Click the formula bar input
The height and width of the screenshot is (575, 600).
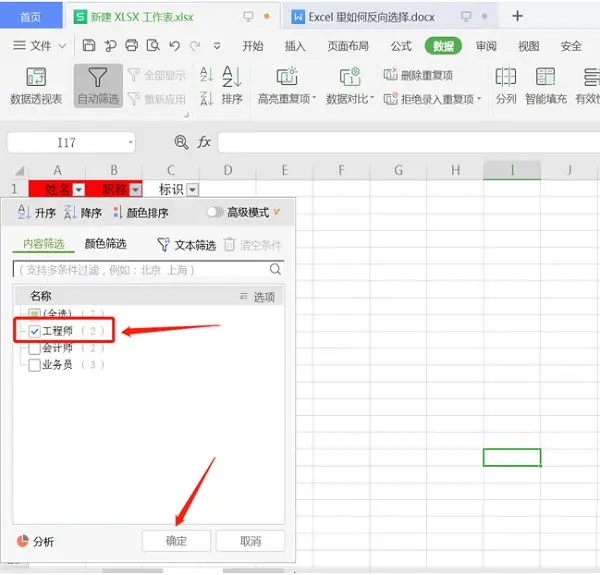(409, 142)
